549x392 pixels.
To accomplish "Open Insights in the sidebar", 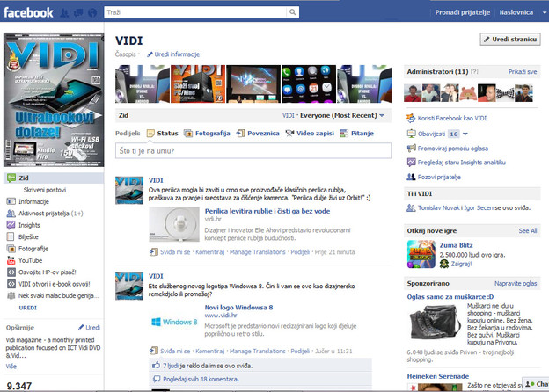I will pyautogui.click(x=29, y=225).
